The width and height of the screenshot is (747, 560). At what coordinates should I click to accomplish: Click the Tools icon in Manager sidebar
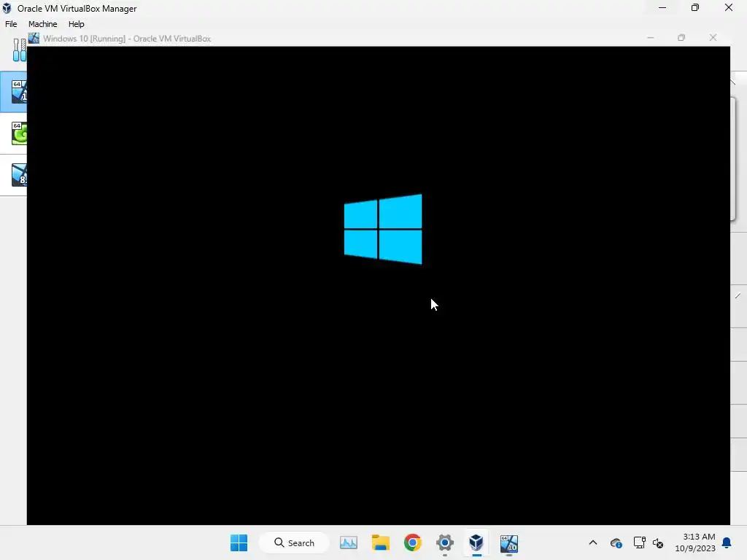(19, 50)
